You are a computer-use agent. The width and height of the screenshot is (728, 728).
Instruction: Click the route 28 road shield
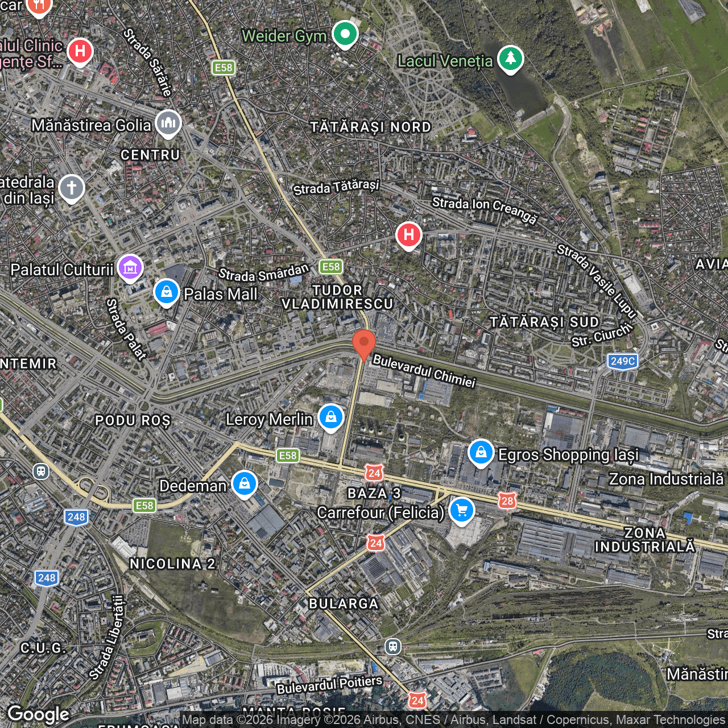[507, 500]
